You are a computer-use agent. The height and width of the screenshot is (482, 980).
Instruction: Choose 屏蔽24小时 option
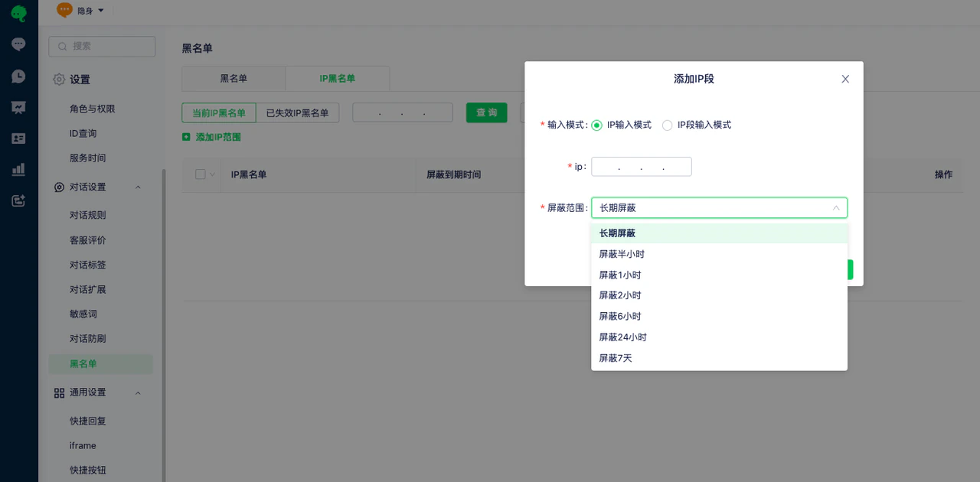tap(719, 337)
